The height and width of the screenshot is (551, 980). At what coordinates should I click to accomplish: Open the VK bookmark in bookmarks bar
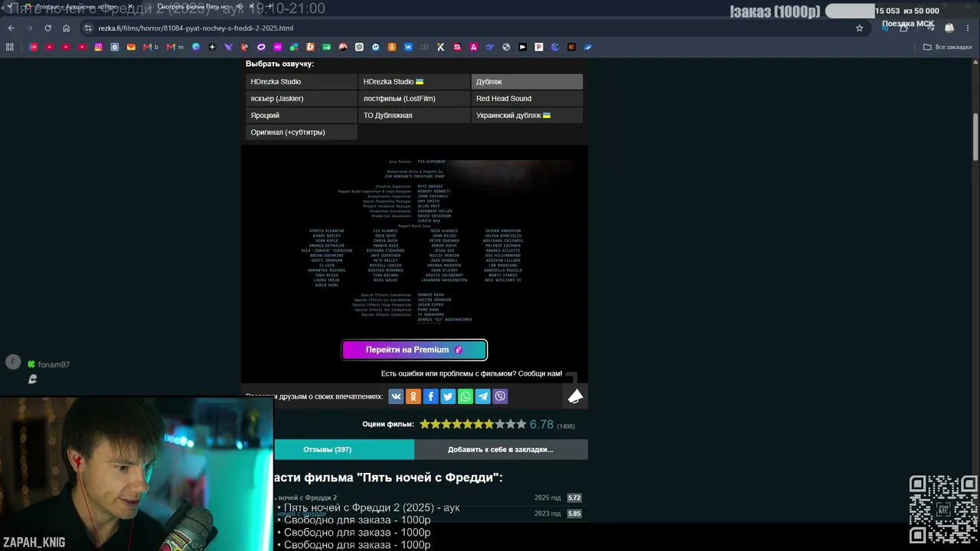tap(408, 47)
